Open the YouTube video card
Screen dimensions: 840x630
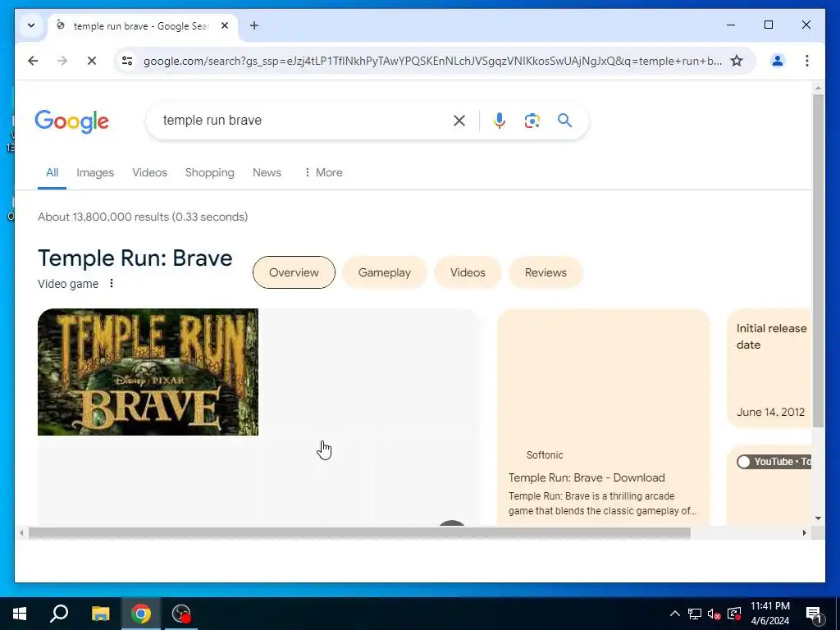769,486
